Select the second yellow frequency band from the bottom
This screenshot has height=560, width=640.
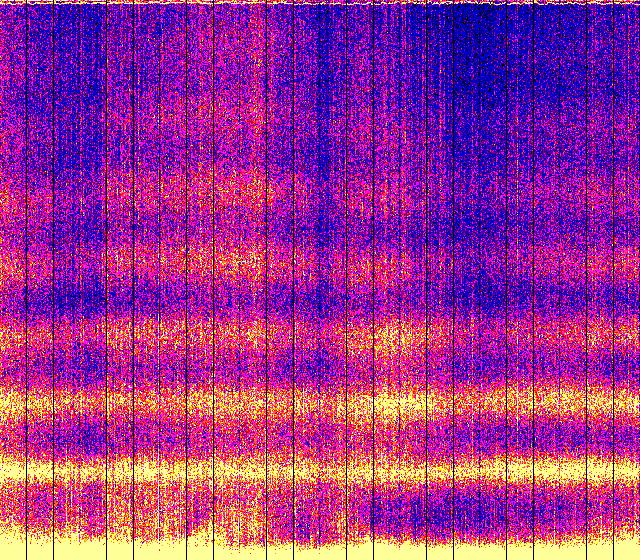(x=320, y=403)
